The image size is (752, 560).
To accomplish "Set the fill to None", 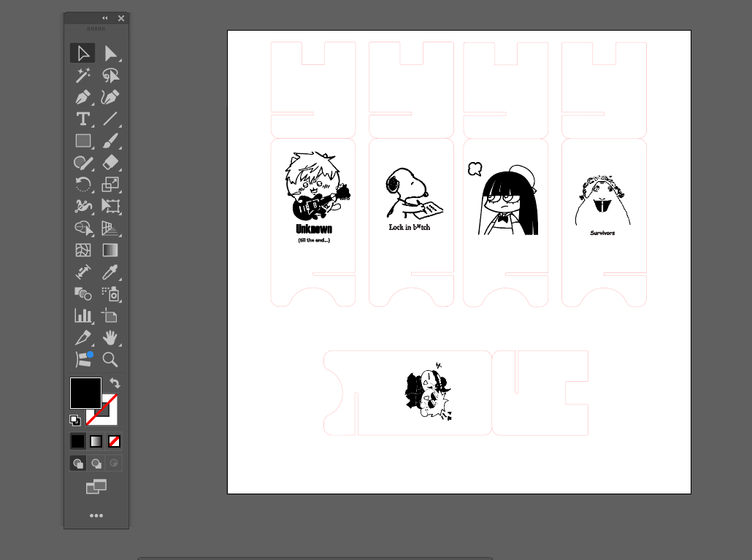I will 115,440.
